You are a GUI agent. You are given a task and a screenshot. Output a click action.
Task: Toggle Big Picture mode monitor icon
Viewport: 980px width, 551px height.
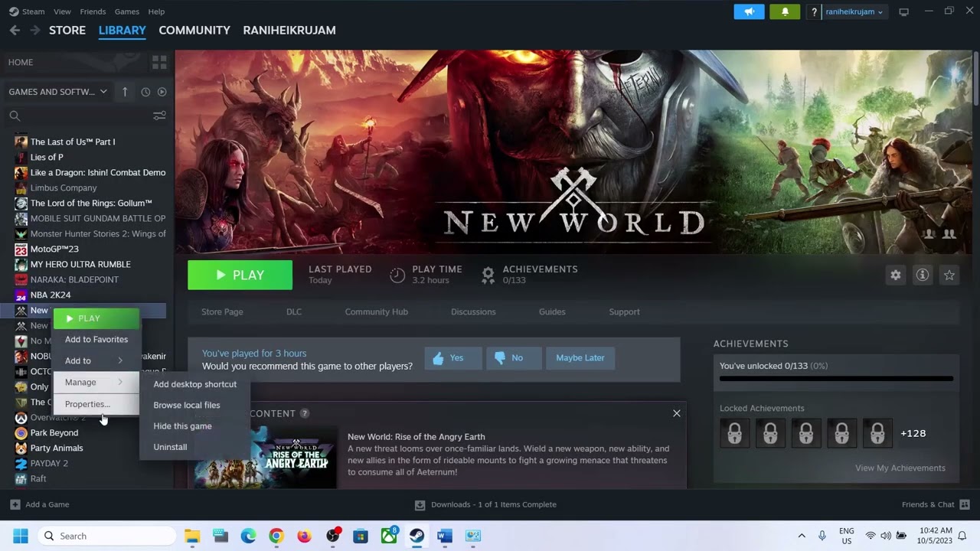coord(903,11)
